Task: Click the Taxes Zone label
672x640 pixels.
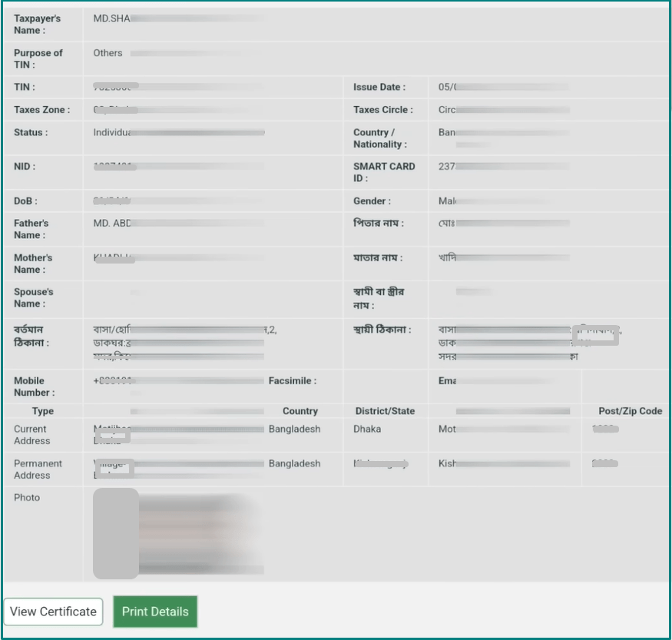Action: pyautogui.click(x=41, y=110)
